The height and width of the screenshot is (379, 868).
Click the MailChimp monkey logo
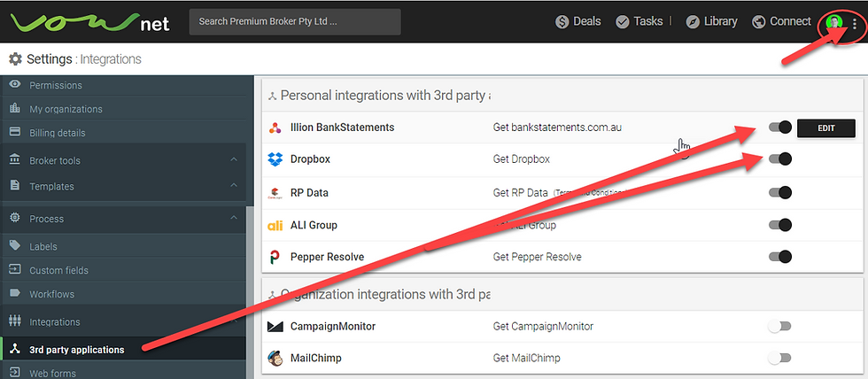(x=275, y=358)
